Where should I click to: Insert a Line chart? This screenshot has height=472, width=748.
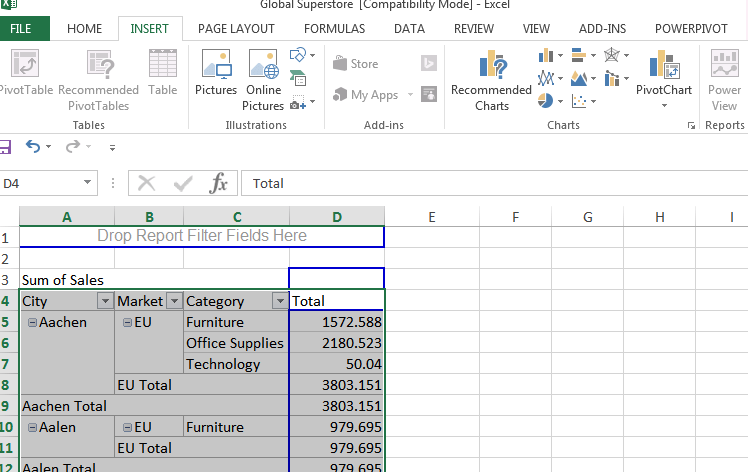pos(546,78)
